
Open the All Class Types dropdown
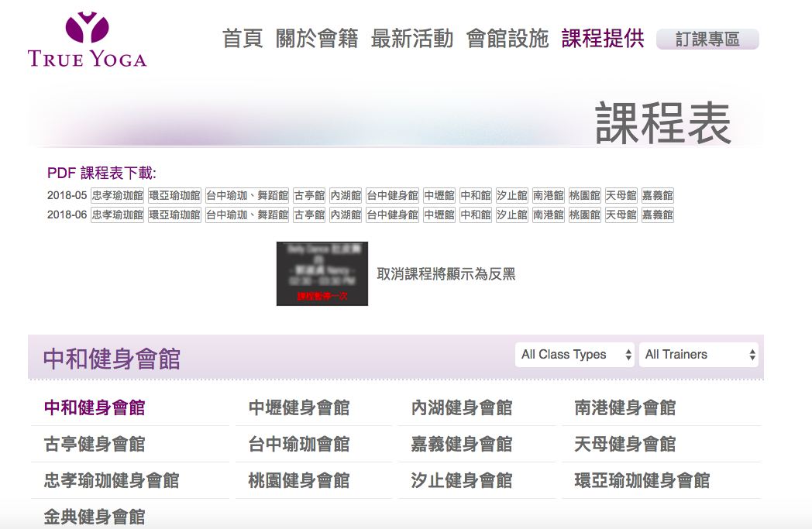pyautogui.click(x=575, y=355)
